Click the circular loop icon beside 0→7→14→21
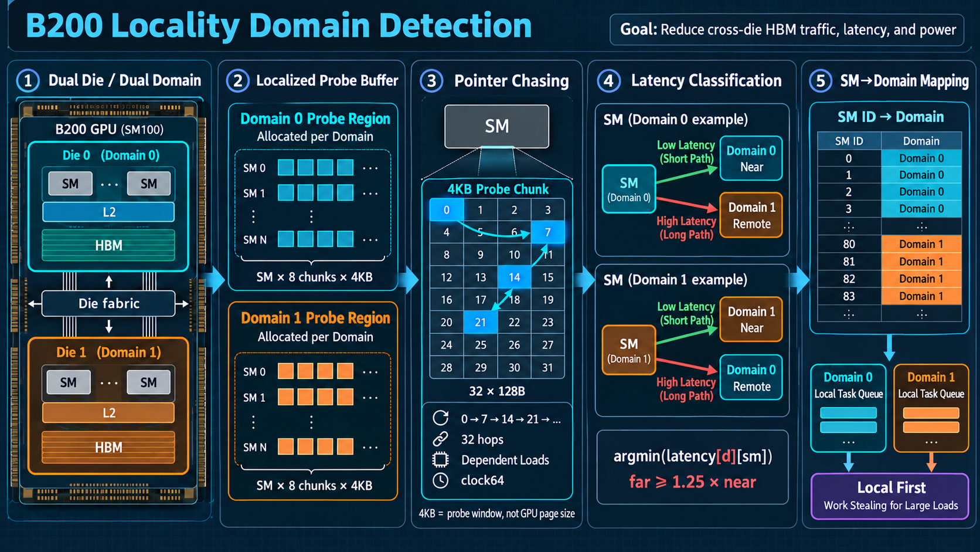This screenshot has height=552, width=980. pos(441,418)
